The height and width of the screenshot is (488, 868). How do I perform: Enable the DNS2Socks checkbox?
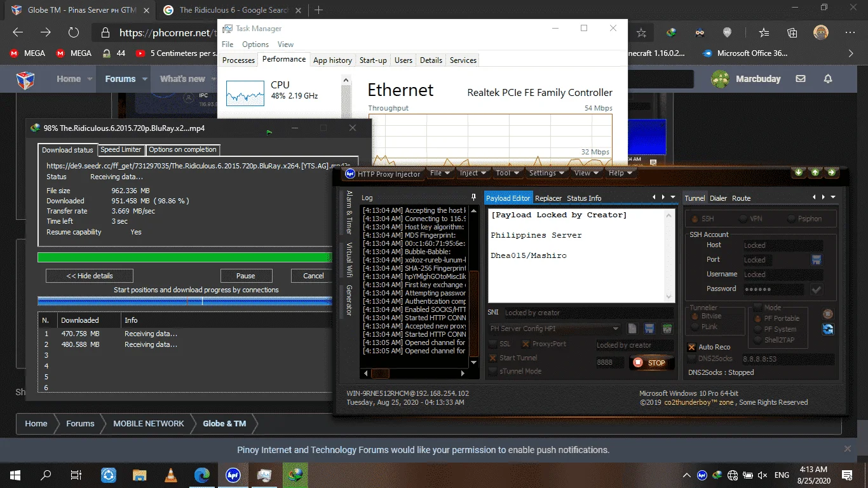coord(692,358)
